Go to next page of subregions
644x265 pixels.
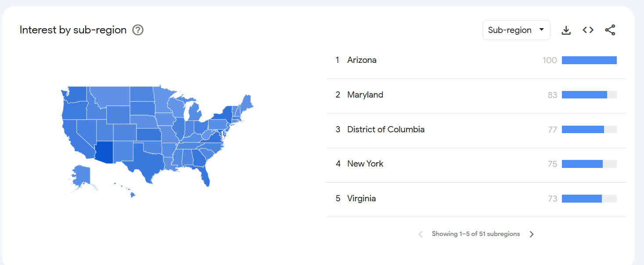(x=532, y=234)
